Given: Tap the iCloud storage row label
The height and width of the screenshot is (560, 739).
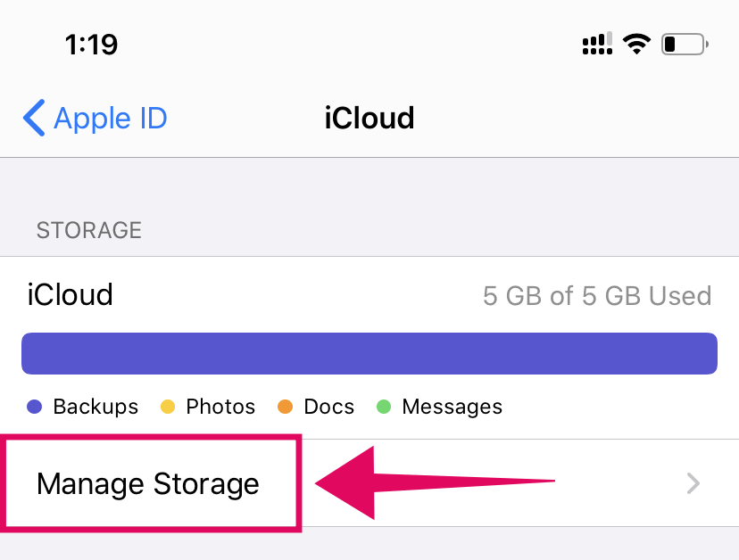Looking at the screenshot, I should pos(70,295).
